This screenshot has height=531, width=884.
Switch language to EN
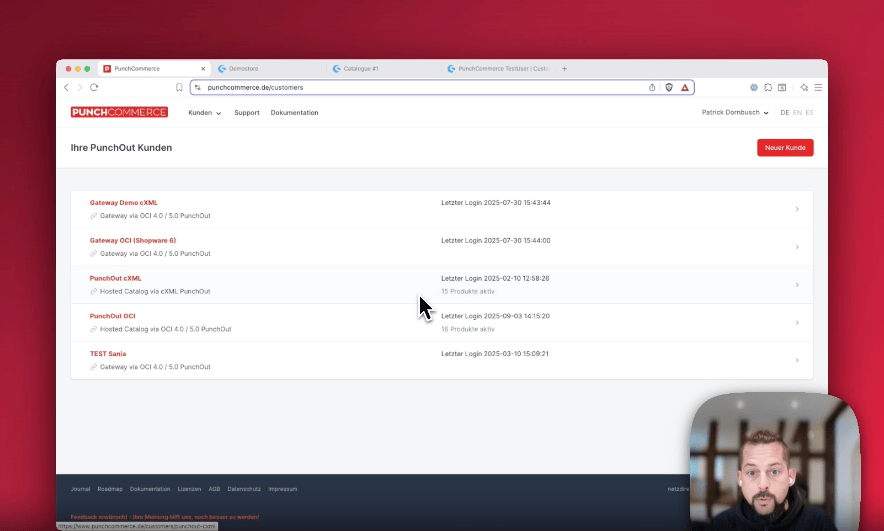[797, 113]
